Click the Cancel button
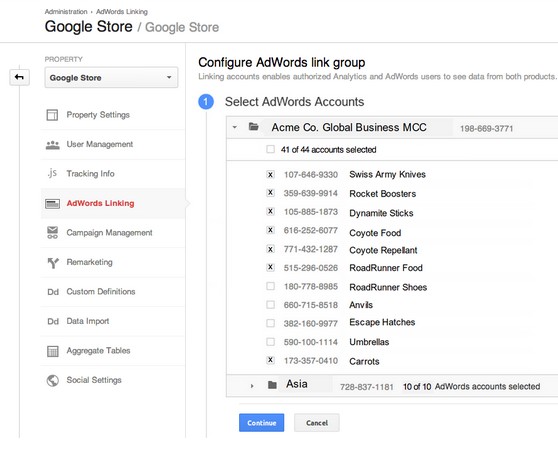558x449 pixels. 317,423
